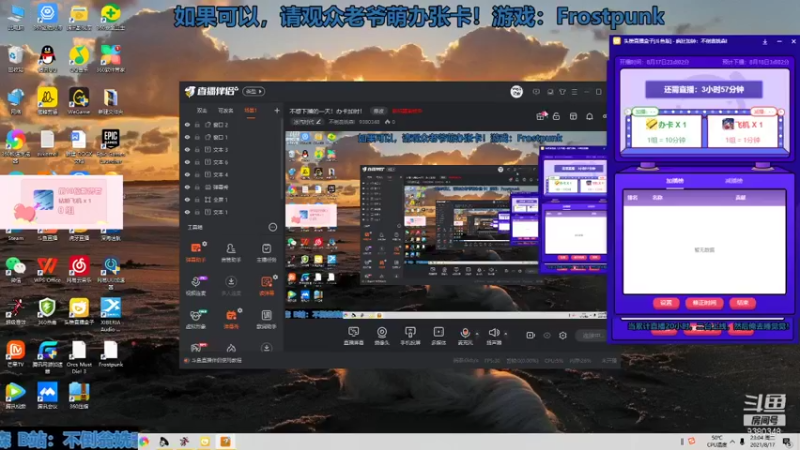Viewport: 800px width, 450px height.
Task: Open the hamburger menu in companion title bar
Action: point(574,92)
